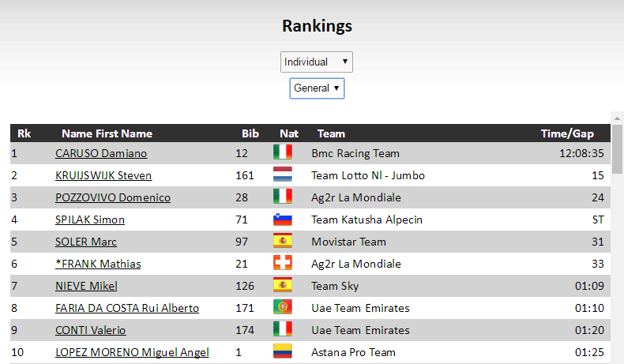624x364 pixels.
Task: Follow the POZZOVIVO Domenico link
Action: pyautogui.click(x=113, y=197)
